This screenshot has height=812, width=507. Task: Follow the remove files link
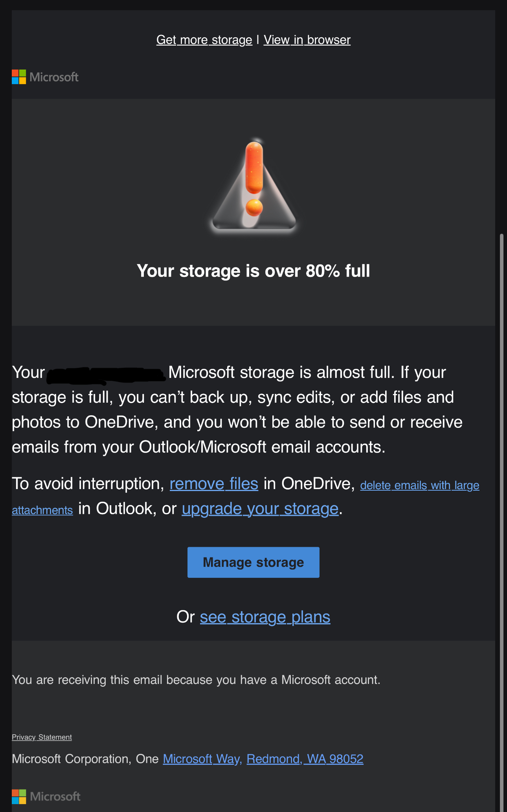tap(214, 484)
